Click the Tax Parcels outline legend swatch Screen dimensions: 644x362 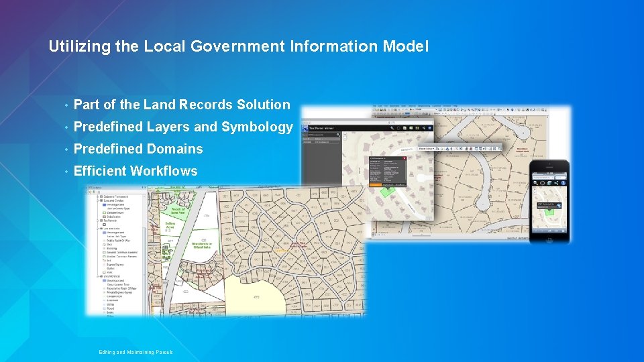pyautogui.click(x=105, y=225)
